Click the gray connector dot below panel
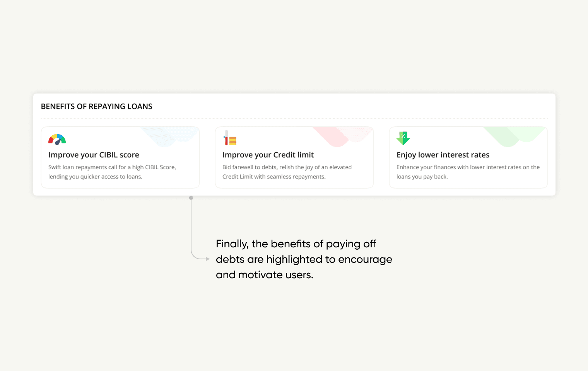Viewport: 588px width, 371px height. [191, 198]
